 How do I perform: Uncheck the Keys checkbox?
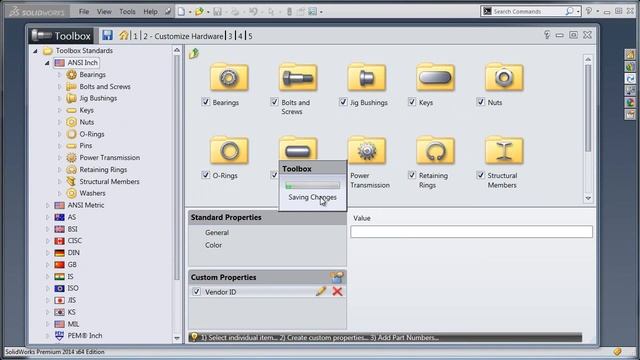[x=412, y=102]
